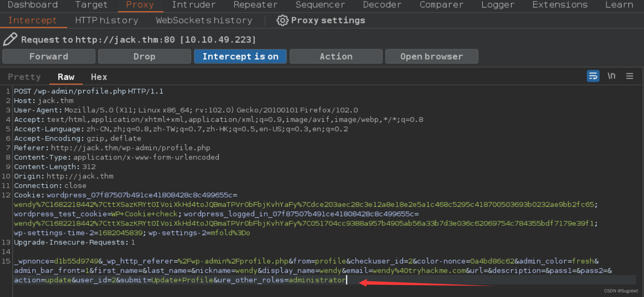644x297 pixels.
Task: Click the POST /wp-admin/profile.php request line
Action: (89, 91)
